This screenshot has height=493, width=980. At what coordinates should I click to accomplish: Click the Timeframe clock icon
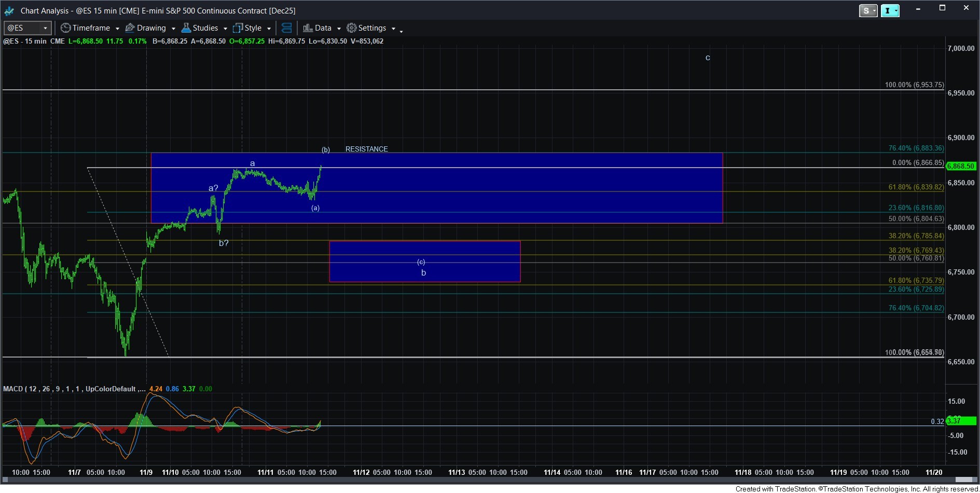click(x=66, y=28)
